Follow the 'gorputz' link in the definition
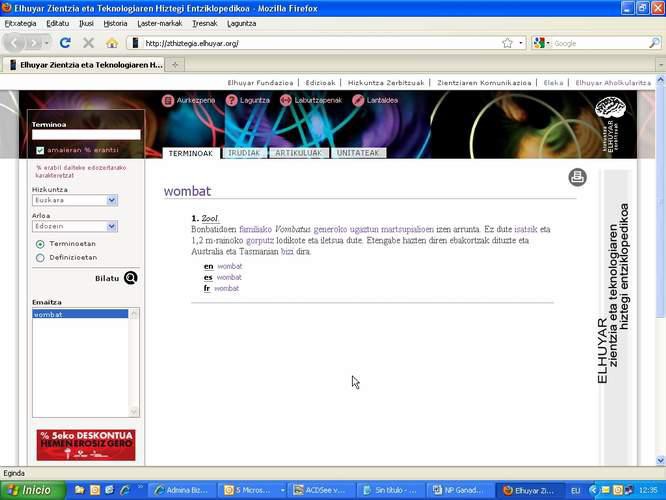Screen dimensions: 666x500 [260, 240]
